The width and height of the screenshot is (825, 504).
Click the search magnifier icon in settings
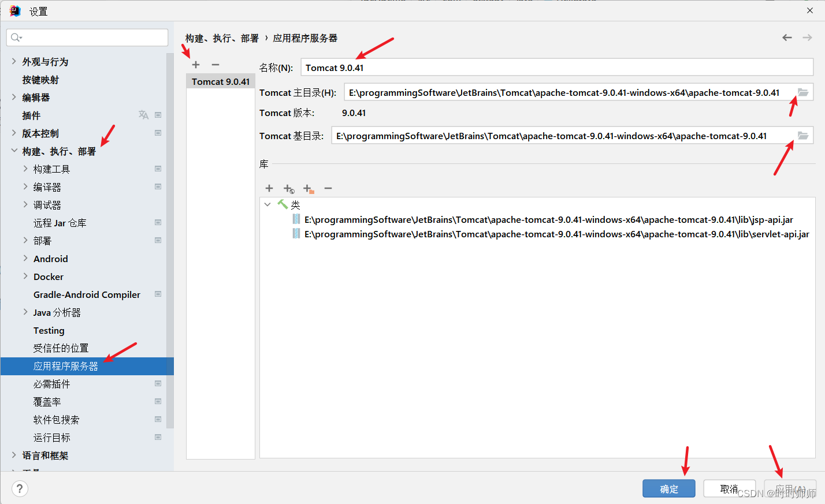(x=16, y=38)
